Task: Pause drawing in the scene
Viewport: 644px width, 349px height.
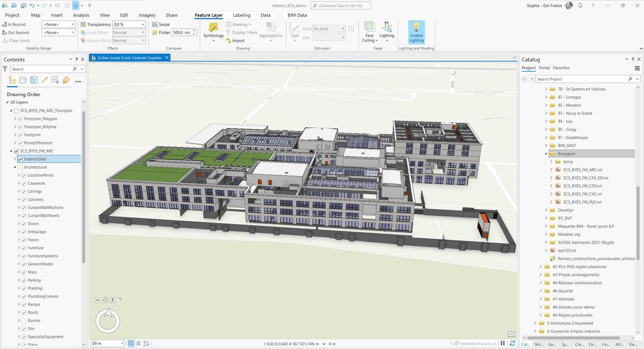Action: click(503, 343)
